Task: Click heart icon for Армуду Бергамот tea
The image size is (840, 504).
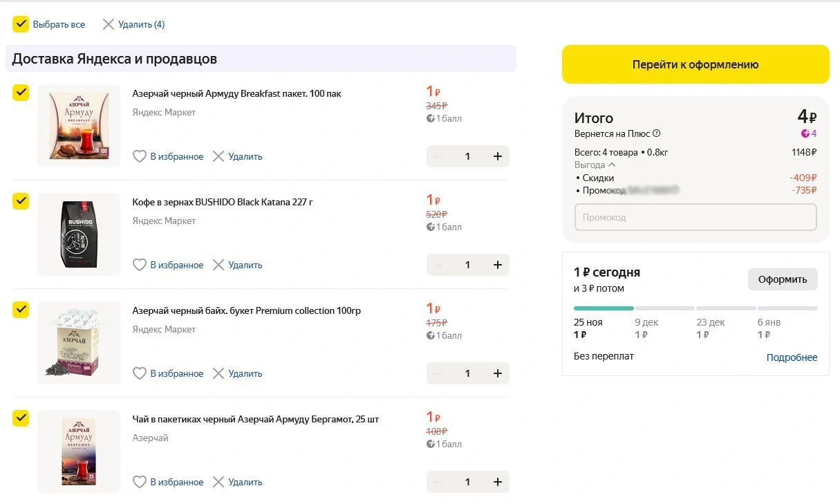Action: [140, 482]
